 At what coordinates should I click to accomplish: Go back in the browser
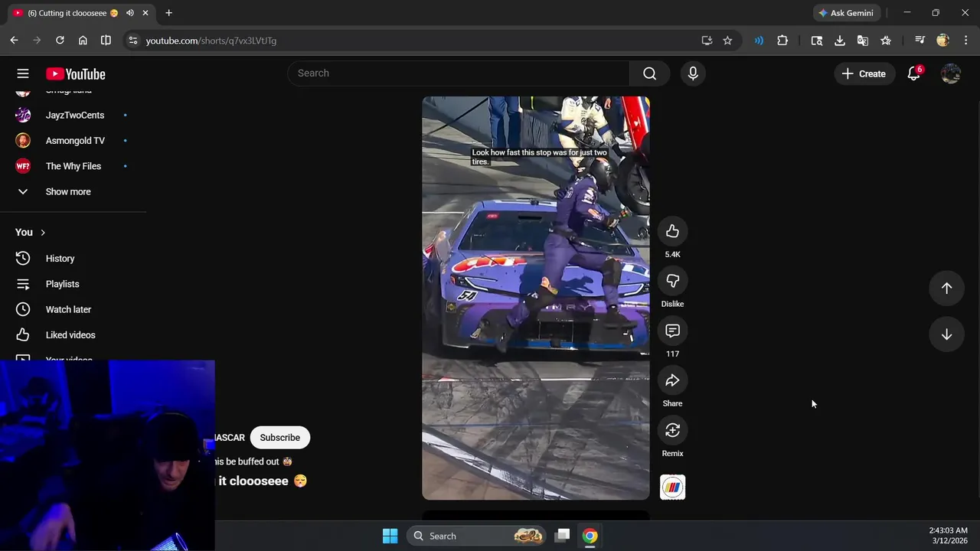[14, 41]
